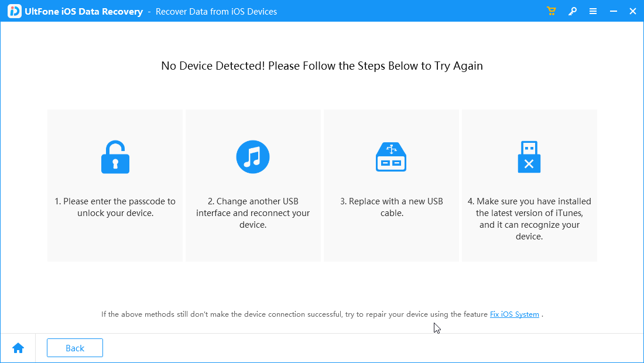The width and height of the screenshot is (644, 363).
Task: Click the padlock icon for passcode step
Action: coord(115,156)
